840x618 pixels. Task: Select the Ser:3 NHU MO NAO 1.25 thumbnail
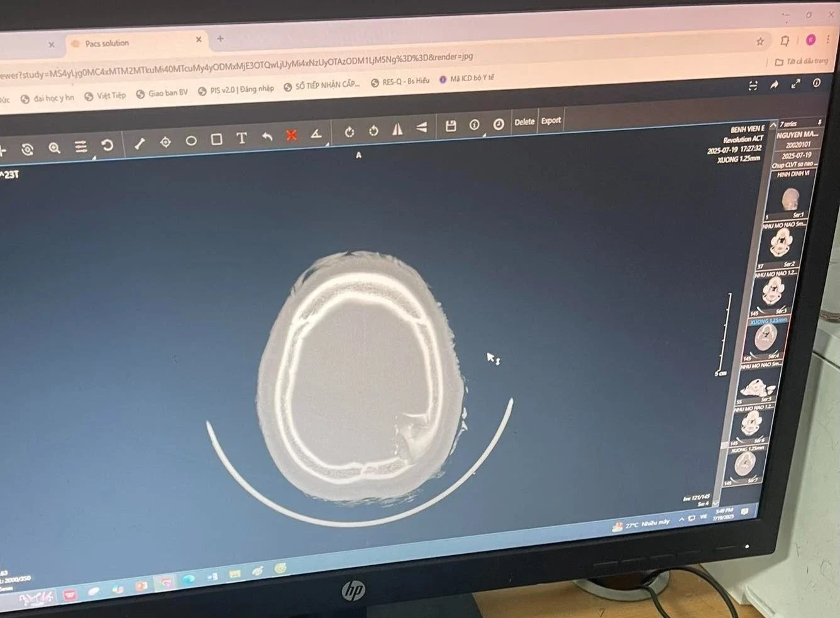tap(773, 292)
